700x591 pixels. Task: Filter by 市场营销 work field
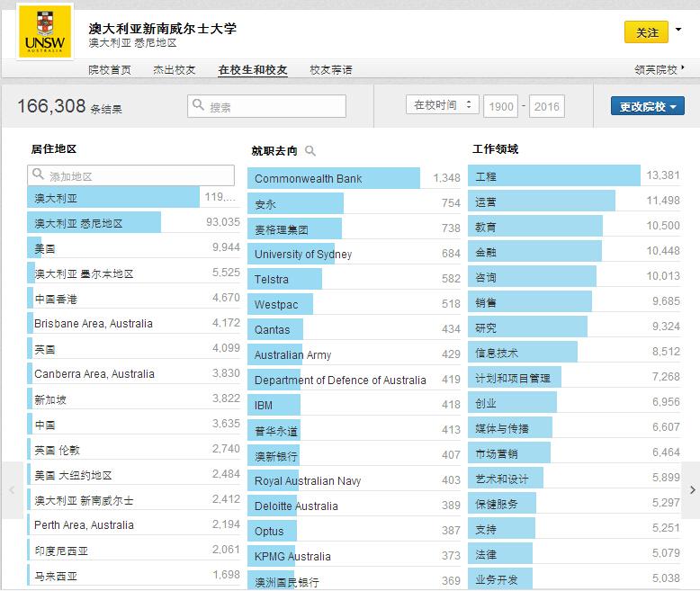574,453
